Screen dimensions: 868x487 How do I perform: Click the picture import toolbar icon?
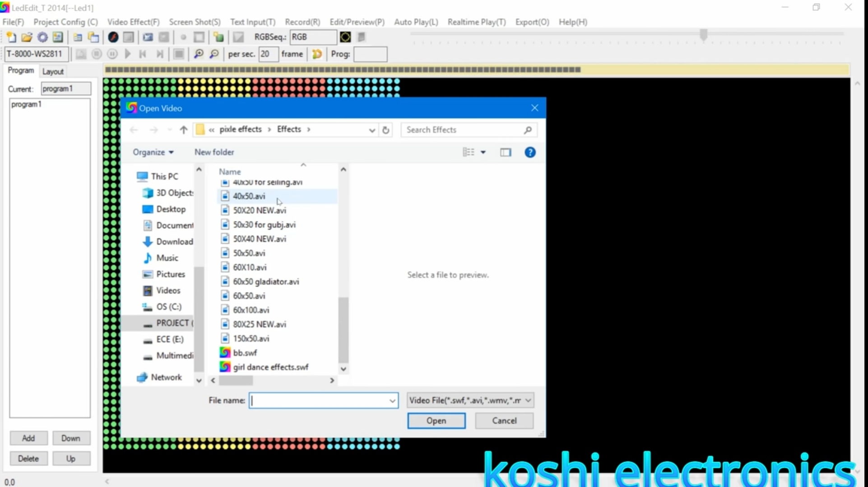[x=58, y=37]
